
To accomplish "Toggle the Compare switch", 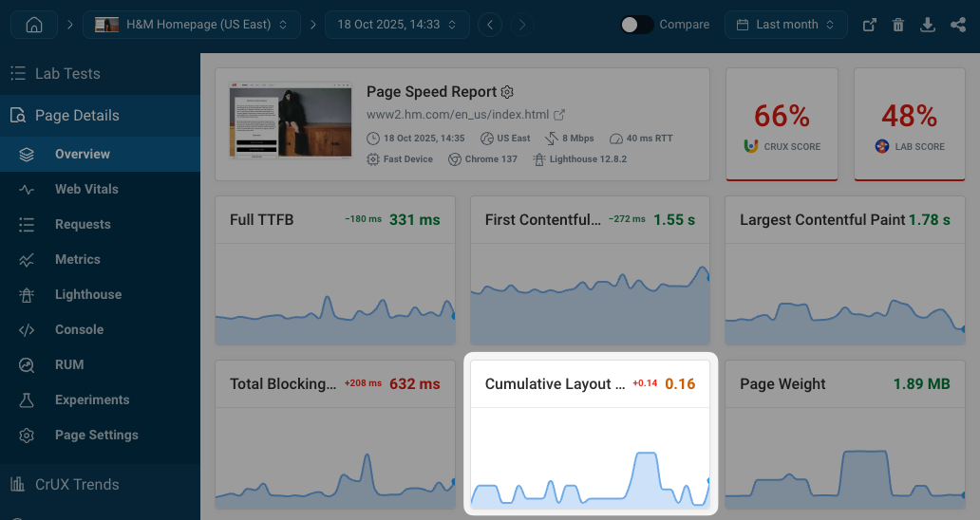I will pos(636,25).
